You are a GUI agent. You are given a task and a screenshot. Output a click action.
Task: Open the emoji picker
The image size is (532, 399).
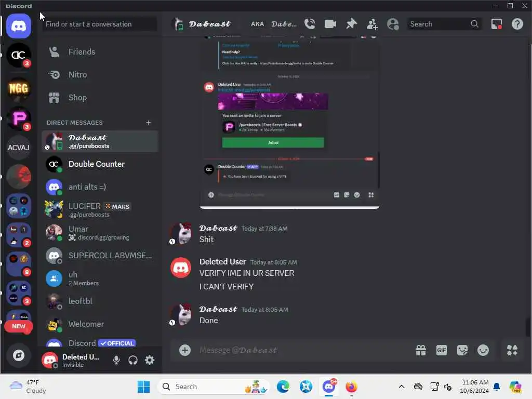click(483, 350)
